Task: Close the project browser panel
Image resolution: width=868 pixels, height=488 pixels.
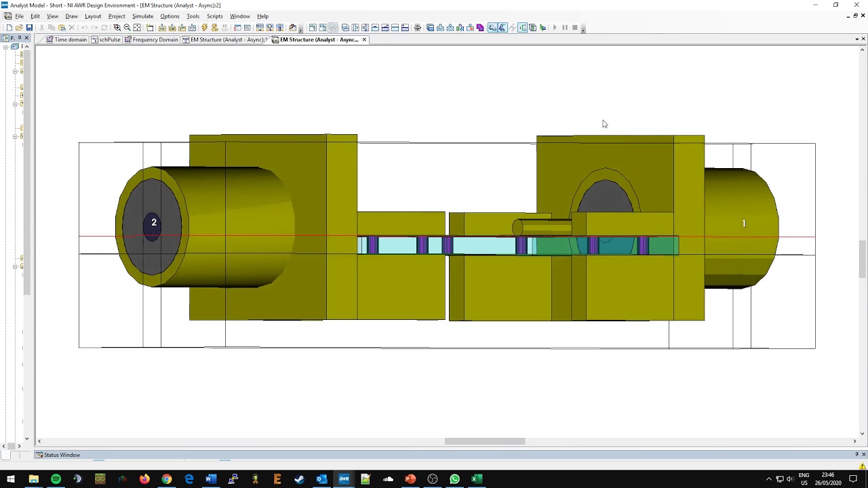Action: click(26, 38)
